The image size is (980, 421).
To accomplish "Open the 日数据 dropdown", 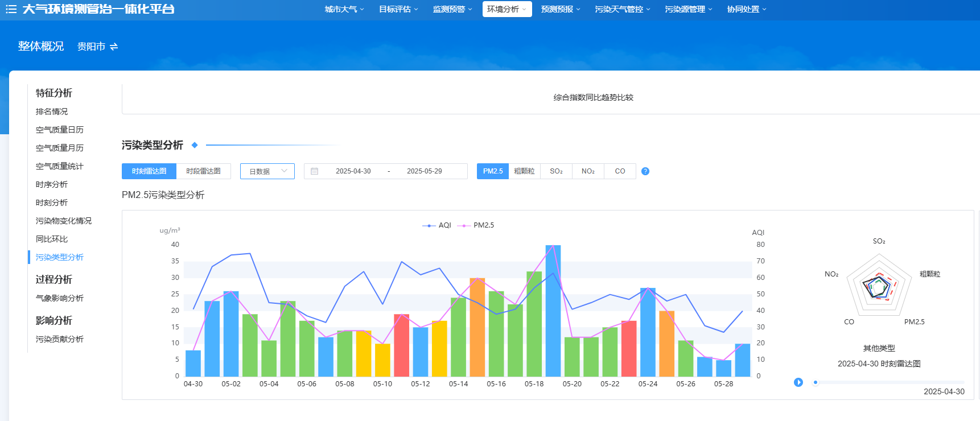I will pyautogui.click(x=267, y=171).
